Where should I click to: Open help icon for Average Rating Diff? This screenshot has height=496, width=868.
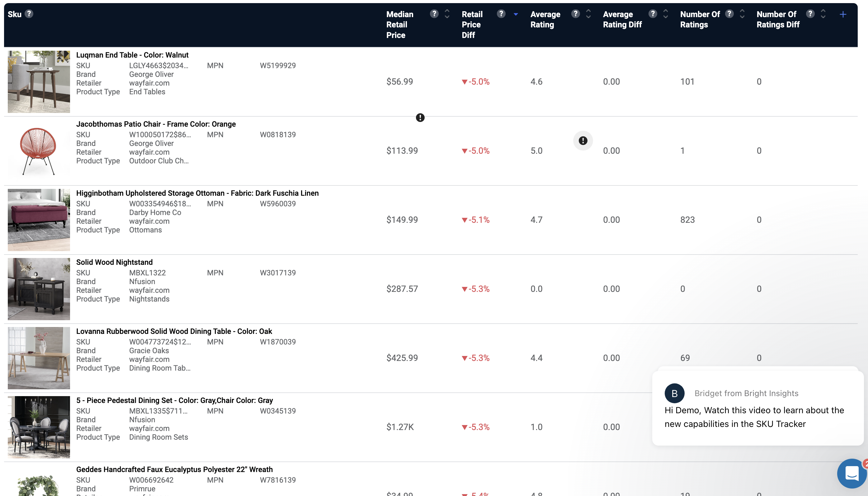click(653, 14)
